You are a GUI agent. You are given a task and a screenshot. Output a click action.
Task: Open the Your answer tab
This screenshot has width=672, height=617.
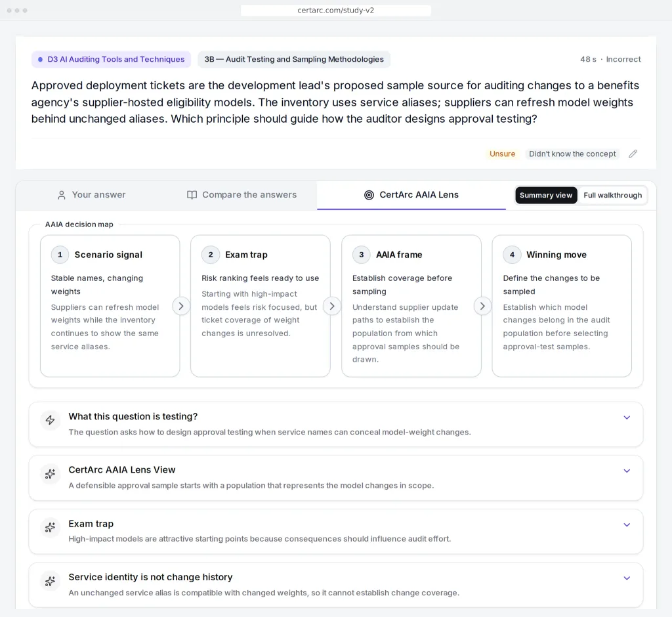tap(91, 195)
